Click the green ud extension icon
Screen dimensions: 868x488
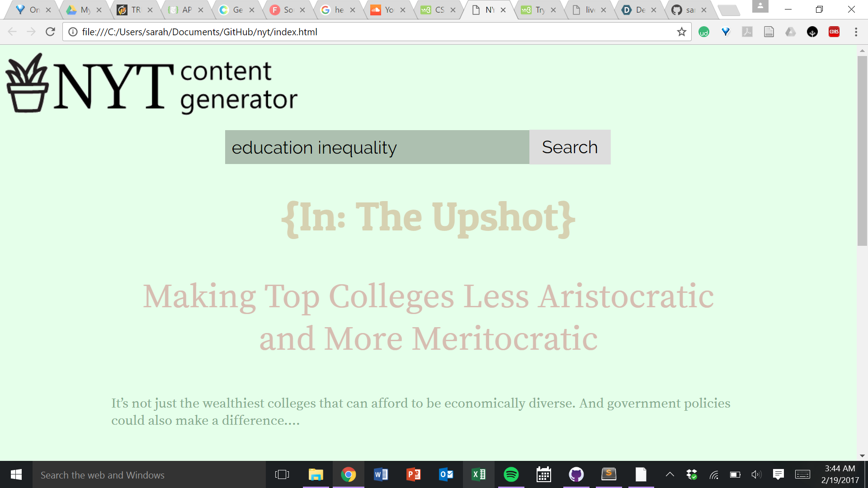pyautogui.click(x=703, y=32)
